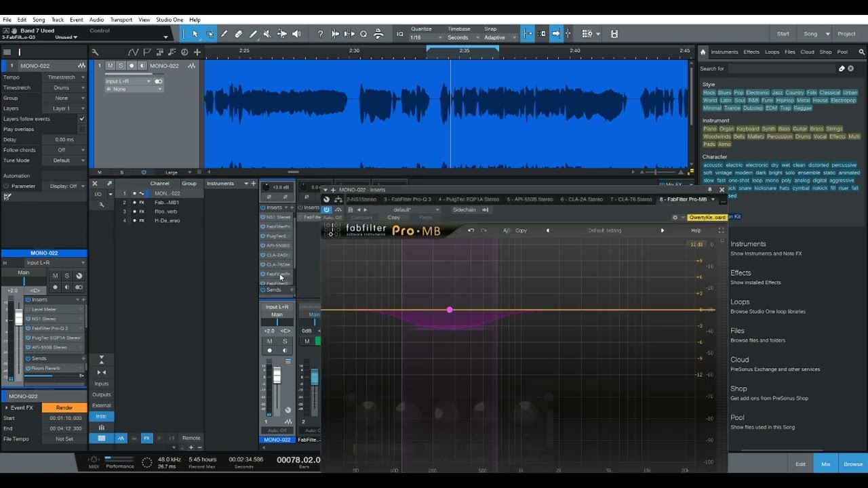Image resolution: width=868 pixels, height=488 pixels.
Task: Mute the MONO-022 track in the arrangement
Action: coord(111,66)
